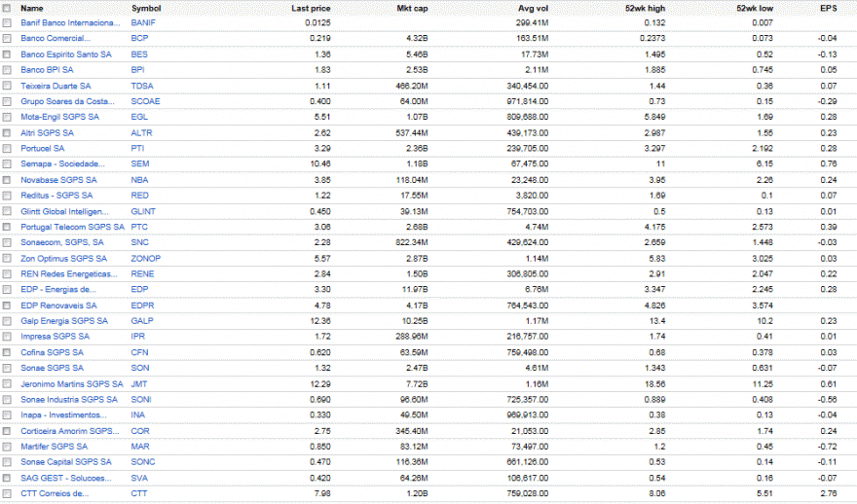Open the Banif Banco Internaciona... link
Viewport: 857px width, 504px height.
[70, 23]
